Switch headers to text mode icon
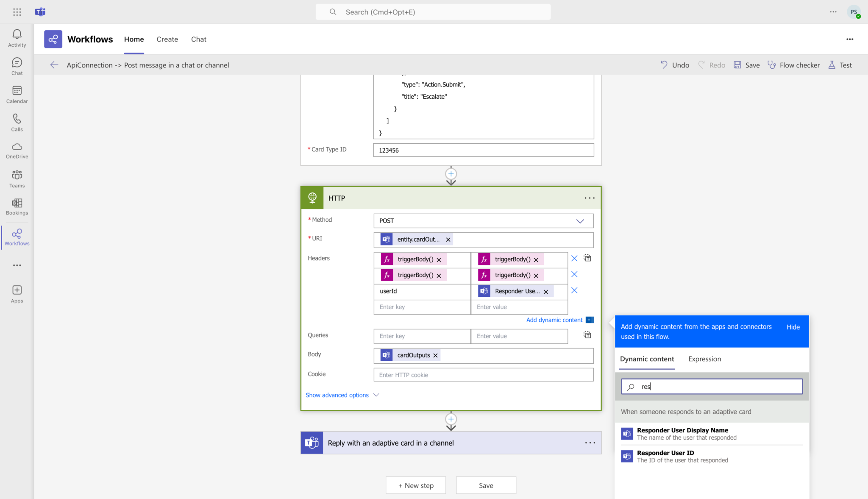The height and width of the screenshot is (499, 868). [587, 258]
